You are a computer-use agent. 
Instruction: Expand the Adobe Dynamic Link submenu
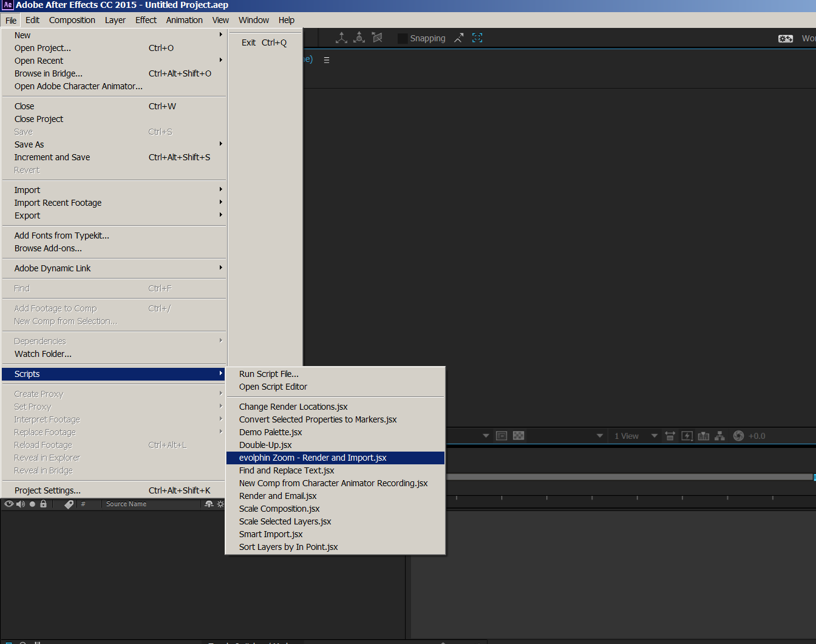tap(114, 268)
